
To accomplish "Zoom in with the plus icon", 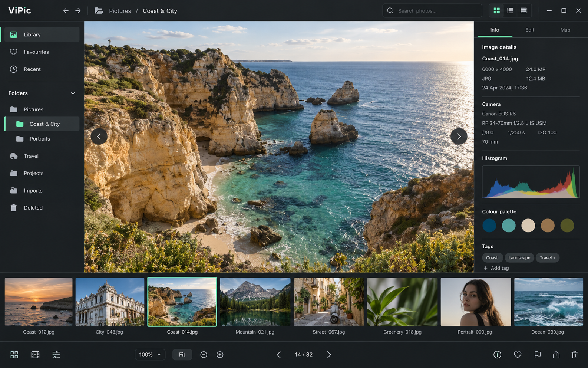I will click(x=220, y=355).
